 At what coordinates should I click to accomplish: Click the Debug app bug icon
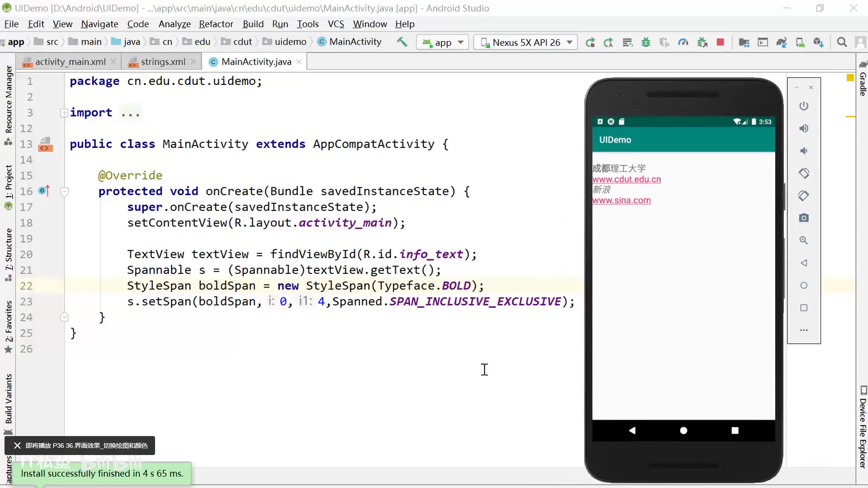tap(646, 42)
